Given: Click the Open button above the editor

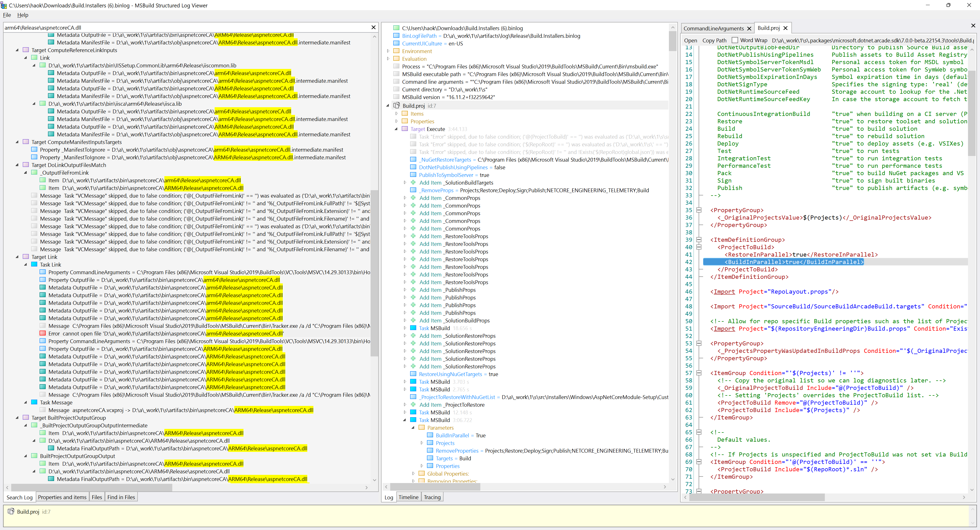Looking at the screenshot, I should [690, 40].
